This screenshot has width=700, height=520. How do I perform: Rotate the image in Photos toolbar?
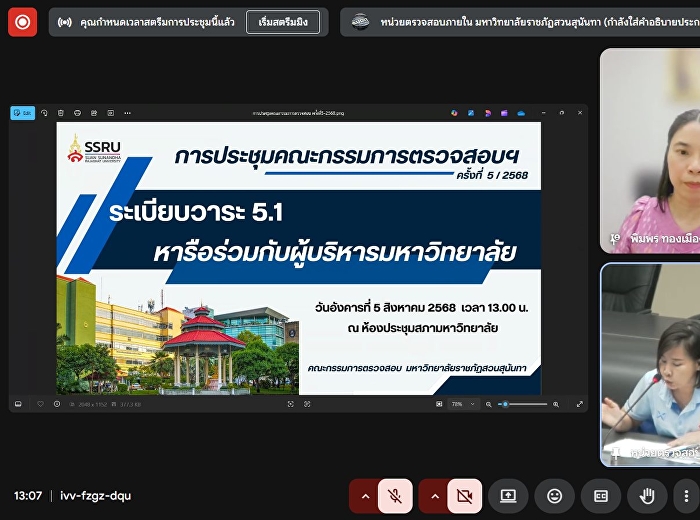[44, 113]
